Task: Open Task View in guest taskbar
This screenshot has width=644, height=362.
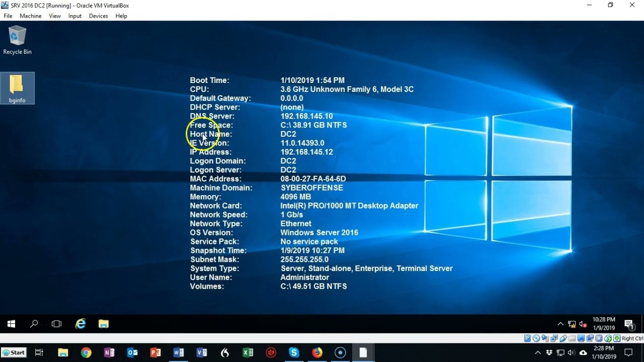Action: 56,324
